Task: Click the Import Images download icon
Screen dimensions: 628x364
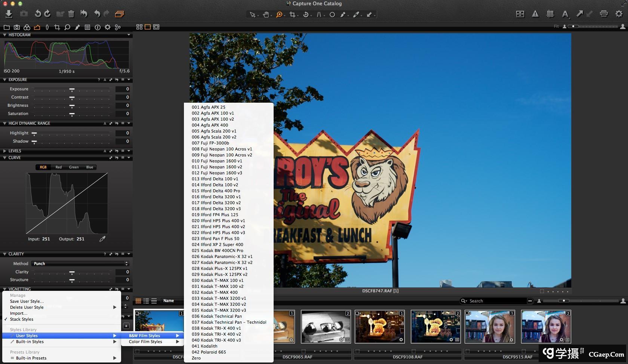Action: (x=9, y=14)
